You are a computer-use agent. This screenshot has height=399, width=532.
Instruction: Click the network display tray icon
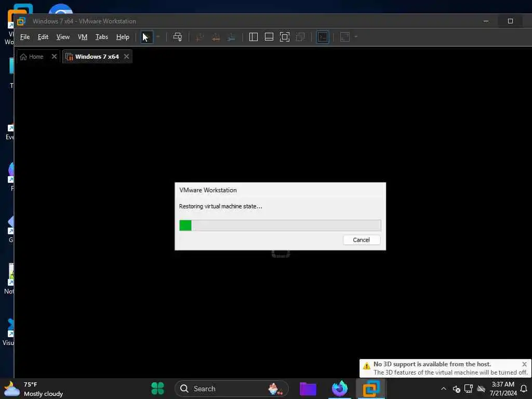coord(469,389)
